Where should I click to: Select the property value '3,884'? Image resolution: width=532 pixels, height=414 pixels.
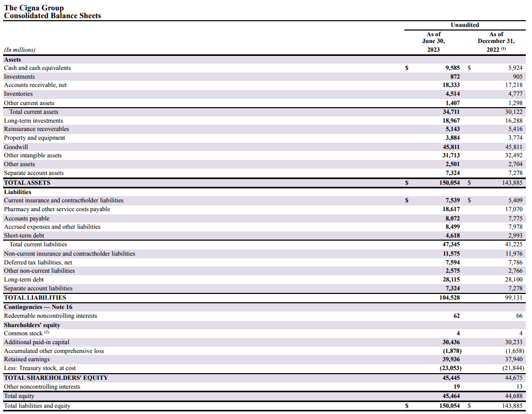[452, 138]
